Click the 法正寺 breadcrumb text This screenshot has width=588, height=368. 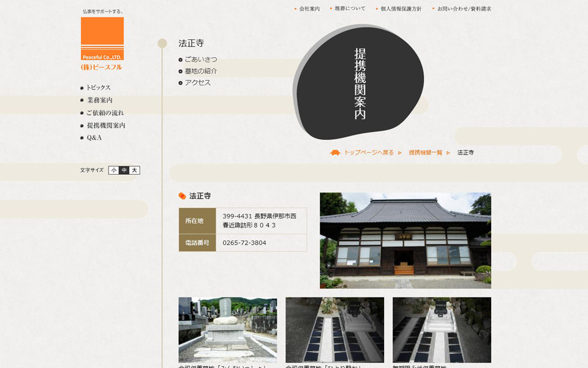tap(466, 153)
